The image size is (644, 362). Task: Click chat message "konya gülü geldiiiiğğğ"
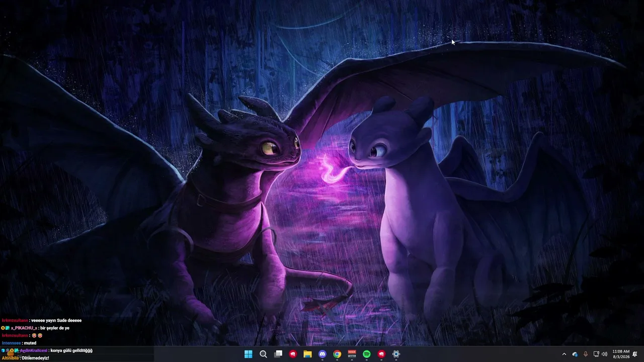71,350
